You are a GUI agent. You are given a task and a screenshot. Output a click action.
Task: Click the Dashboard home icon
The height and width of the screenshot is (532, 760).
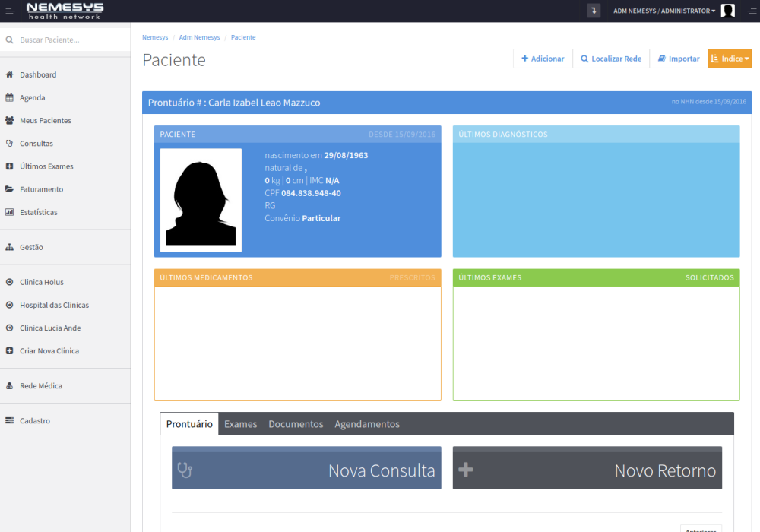[9, 75]
